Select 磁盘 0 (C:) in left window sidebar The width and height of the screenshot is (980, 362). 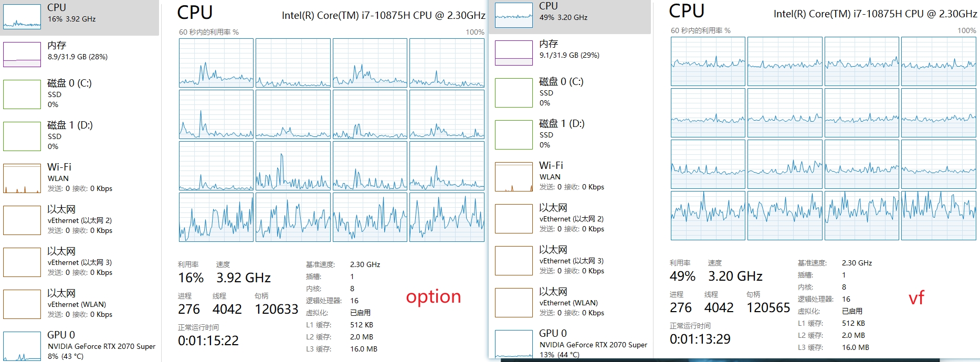tap(79, 94)
